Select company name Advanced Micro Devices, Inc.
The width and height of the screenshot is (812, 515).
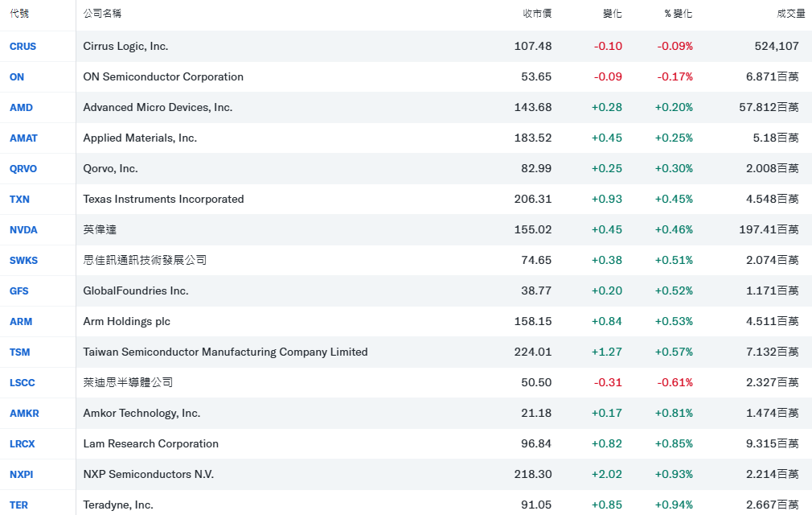158,107
